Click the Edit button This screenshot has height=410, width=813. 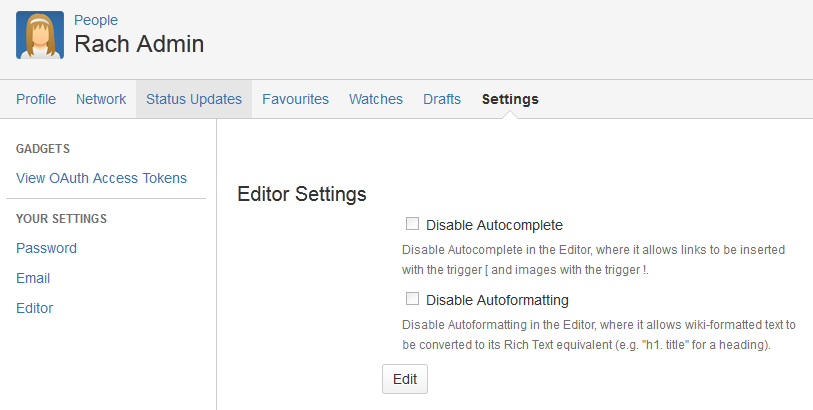point(405,379)
